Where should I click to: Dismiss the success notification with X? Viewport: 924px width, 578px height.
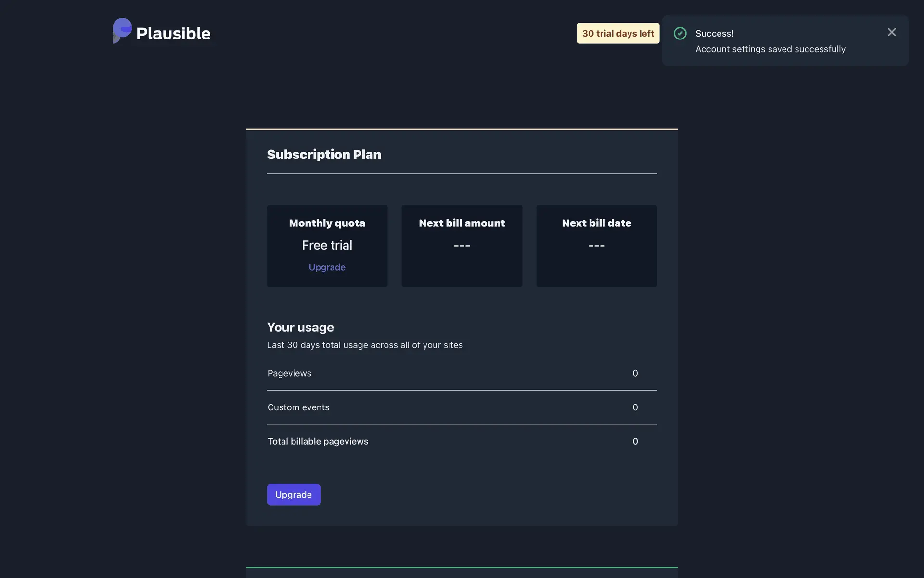click(x=892, y=32)
